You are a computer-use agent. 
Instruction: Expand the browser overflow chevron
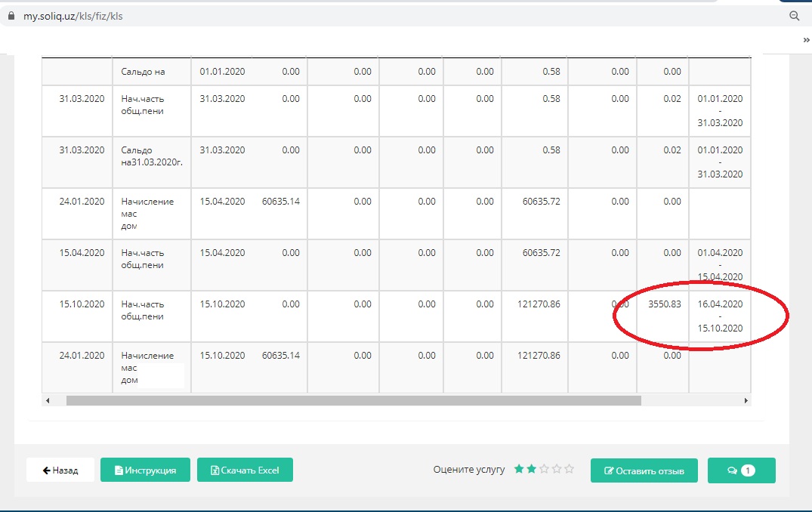pyautogui.click(x=807, y=40)
